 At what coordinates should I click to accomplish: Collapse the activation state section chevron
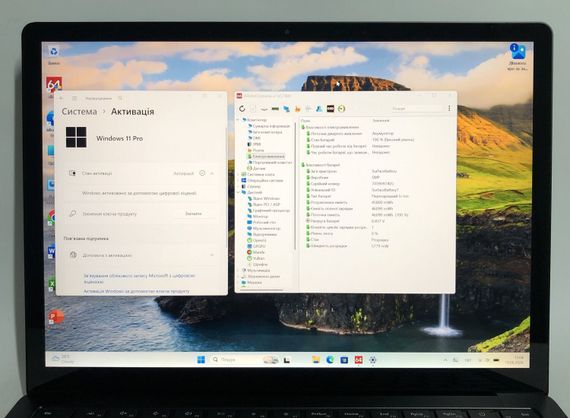pyautogui.click(x=212, y=173)
